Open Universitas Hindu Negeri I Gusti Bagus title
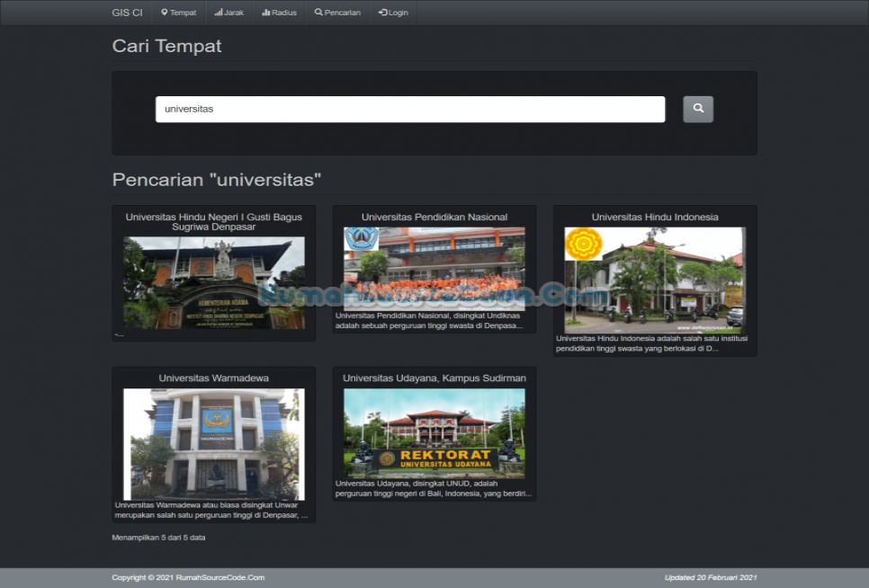The image size is (869, 588). coord(214,222)
